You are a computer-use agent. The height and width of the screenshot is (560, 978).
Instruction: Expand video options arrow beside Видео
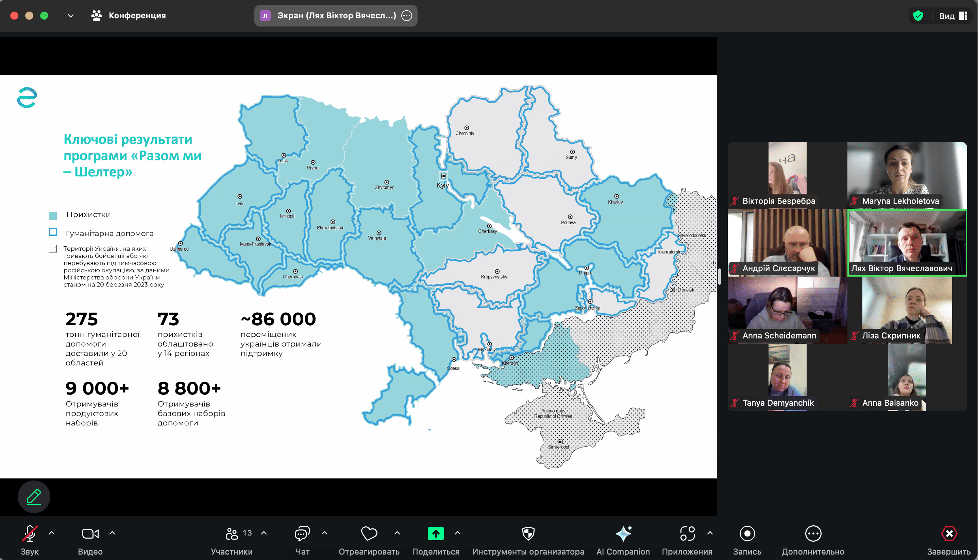(112, 533)
